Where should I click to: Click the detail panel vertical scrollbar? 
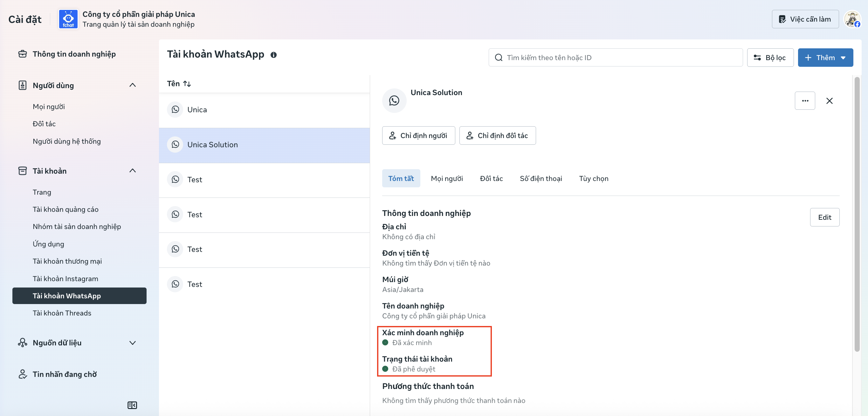click(857, 214)
